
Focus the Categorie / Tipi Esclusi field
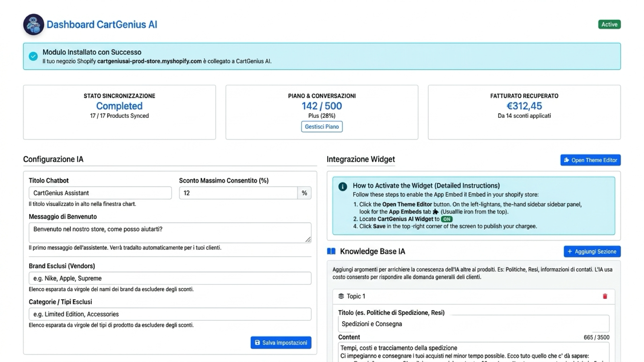[170, 314]
